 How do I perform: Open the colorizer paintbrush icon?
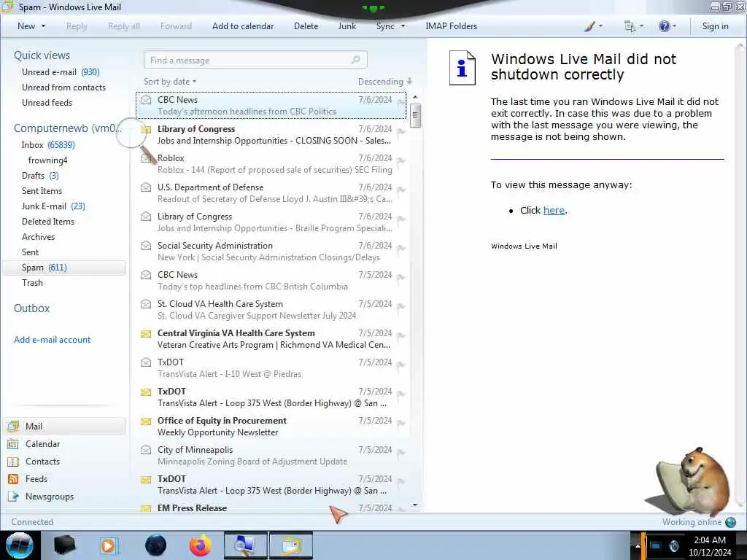(x=589, y=26)
